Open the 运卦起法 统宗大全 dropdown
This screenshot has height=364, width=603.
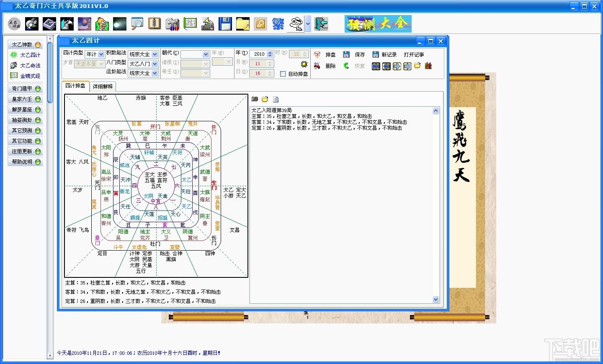[x=155, y=73]
